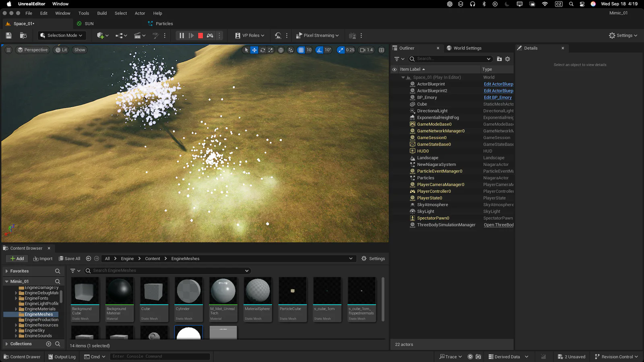Switch to the Particles tab
Image resolution: width=644 pixels, height=362 pixels.
(164, 24)
